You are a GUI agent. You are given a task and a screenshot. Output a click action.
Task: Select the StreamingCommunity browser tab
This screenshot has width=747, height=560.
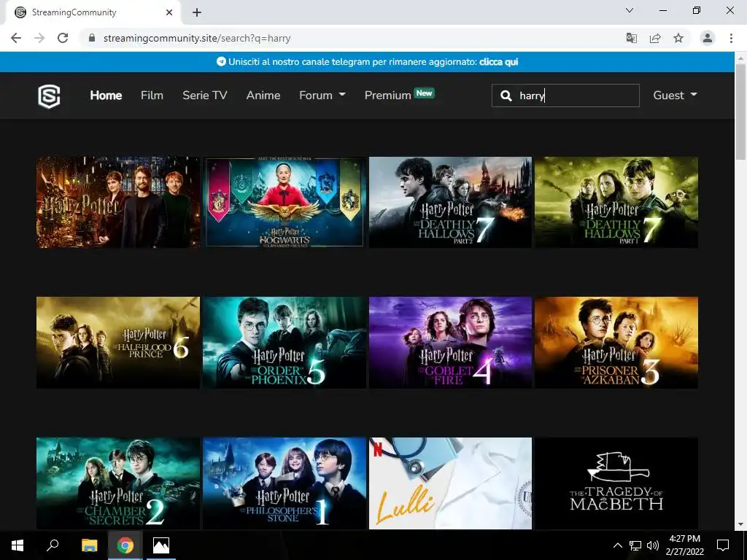[93, 12]
